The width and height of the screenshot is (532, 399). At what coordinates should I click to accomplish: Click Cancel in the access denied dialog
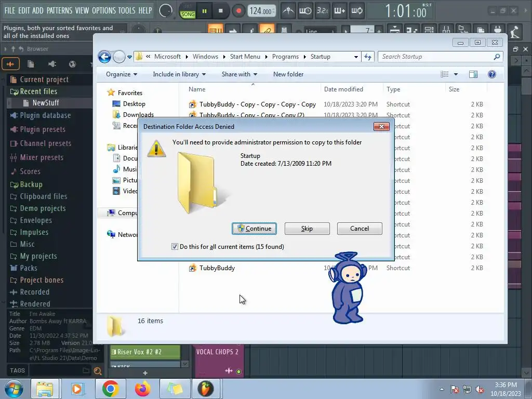tap(360, 229)
